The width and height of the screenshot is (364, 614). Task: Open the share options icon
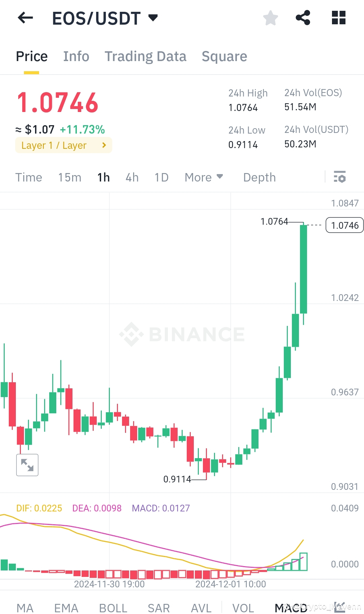coord(303,18)
